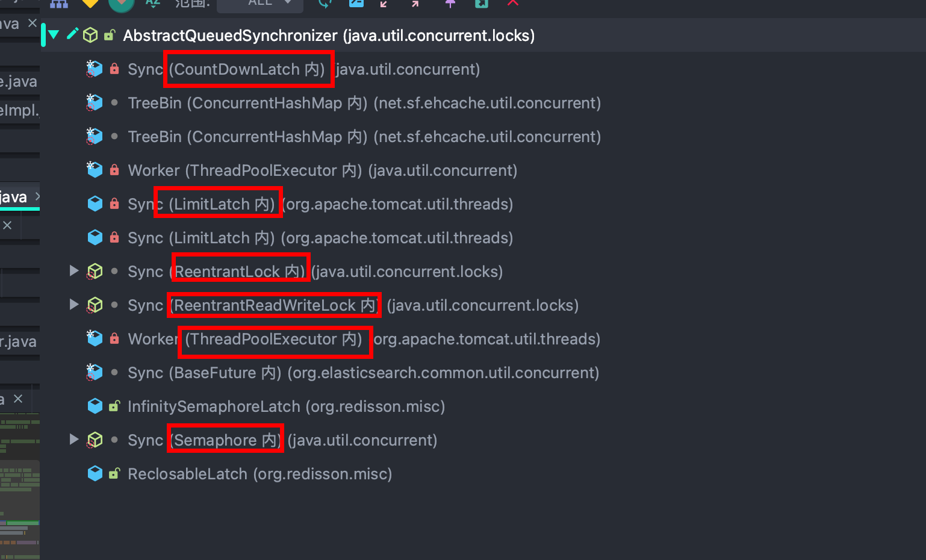Viewport: 926px width, 560px height.
Task: Toggle the purple pin icon in the toolbar
Action: 450,3
